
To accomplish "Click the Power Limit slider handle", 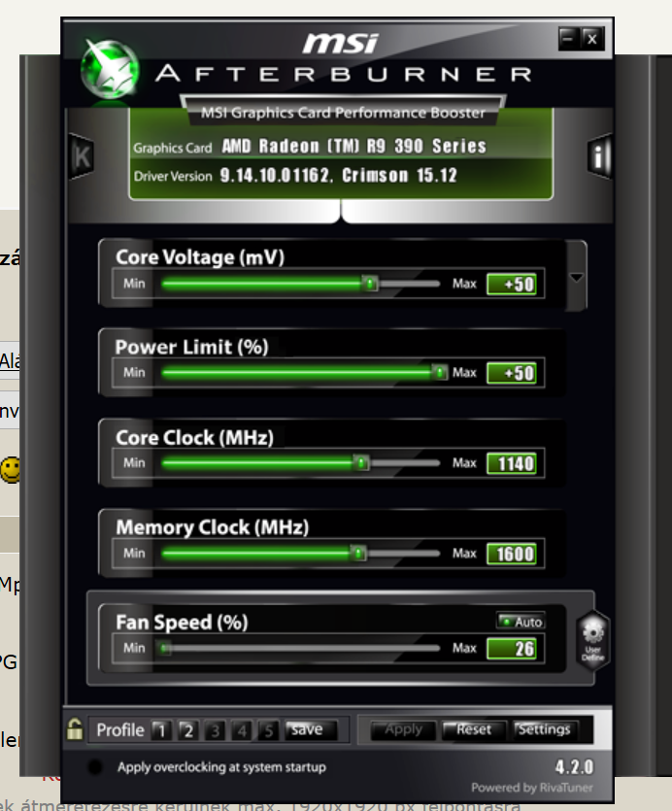I will (439, 372).
